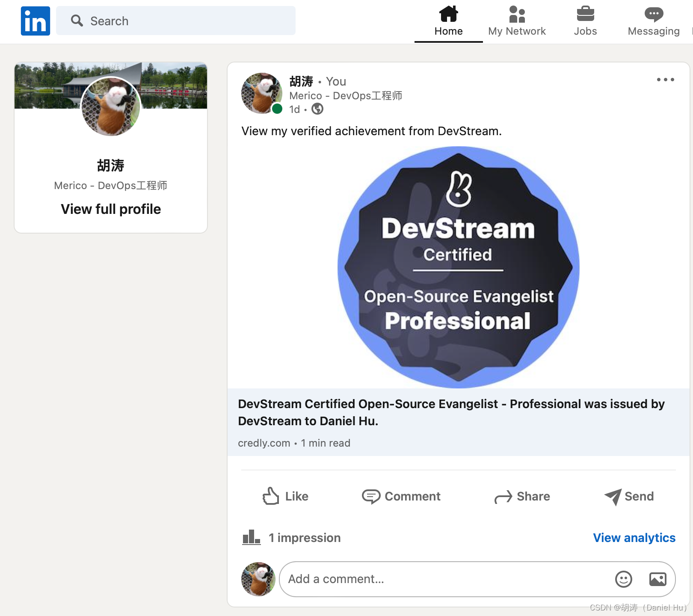Screen dimensions: 693x616
Task: Click the globe post visibility icon
Action: click(317, 109)
